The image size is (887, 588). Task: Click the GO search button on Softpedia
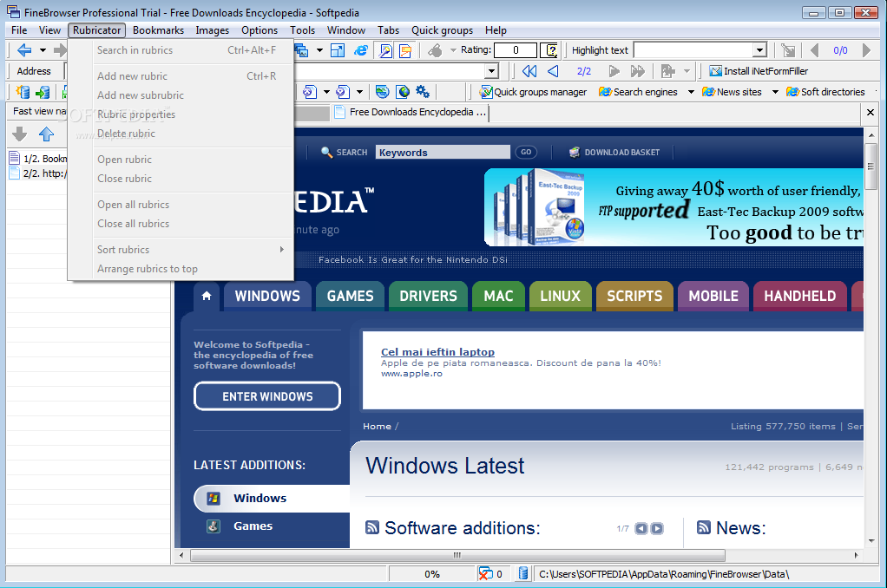(x=526, y=152)
